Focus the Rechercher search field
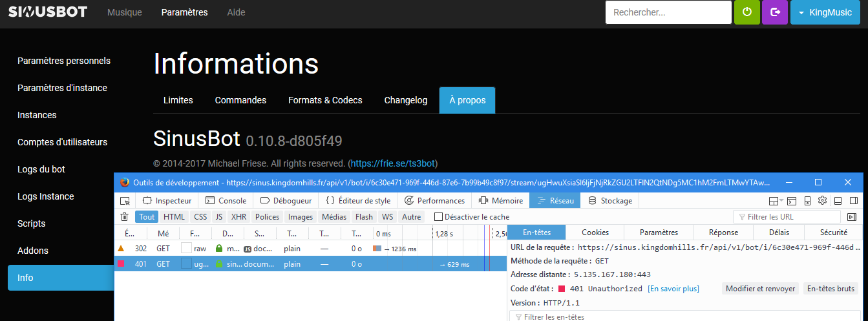This screenshot has width=868, height=321. click(668, 12)
